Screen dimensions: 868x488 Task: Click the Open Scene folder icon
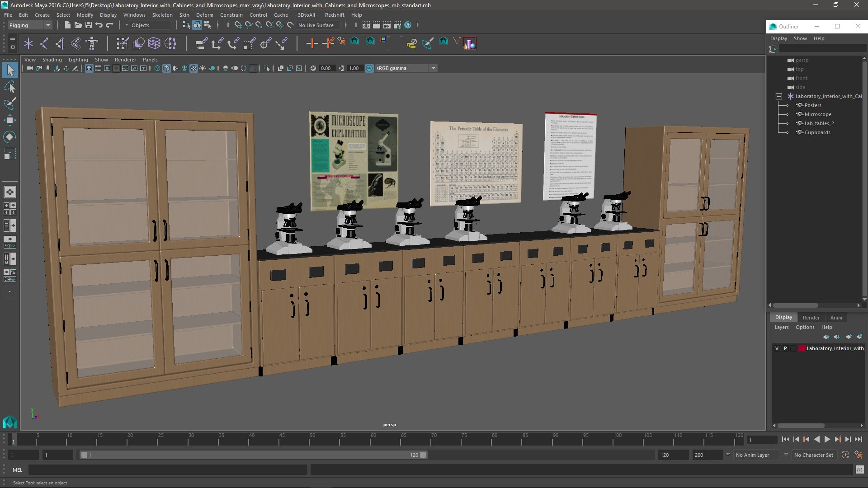(x=78, y=25)
